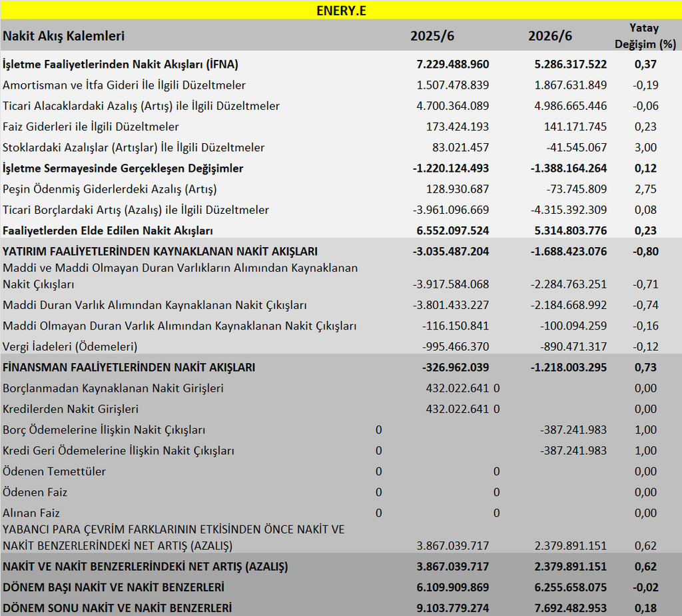682x616 pixels.
Task: Click 'Borç Ödemelerine İlişkin Nakit Çıkışları' label
Action: tap(104, 430)
